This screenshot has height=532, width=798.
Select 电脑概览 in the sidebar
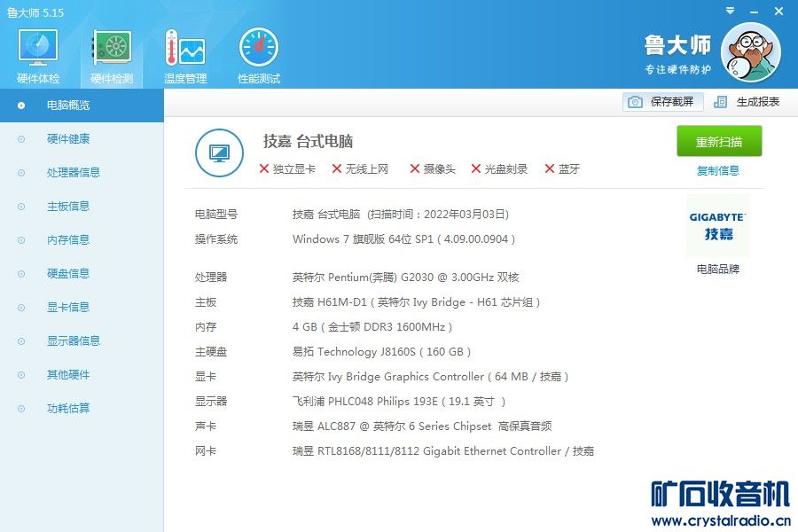pos(82,106)
